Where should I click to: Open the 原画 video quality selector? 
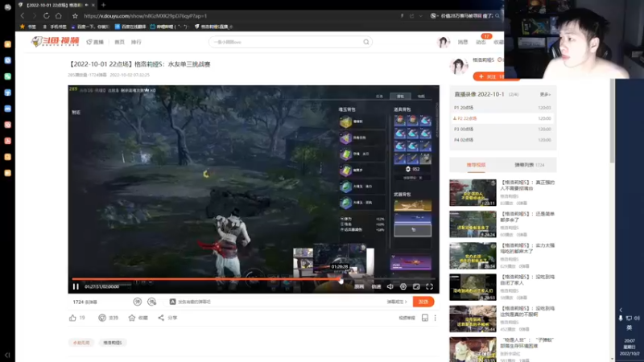click(359, 286)
